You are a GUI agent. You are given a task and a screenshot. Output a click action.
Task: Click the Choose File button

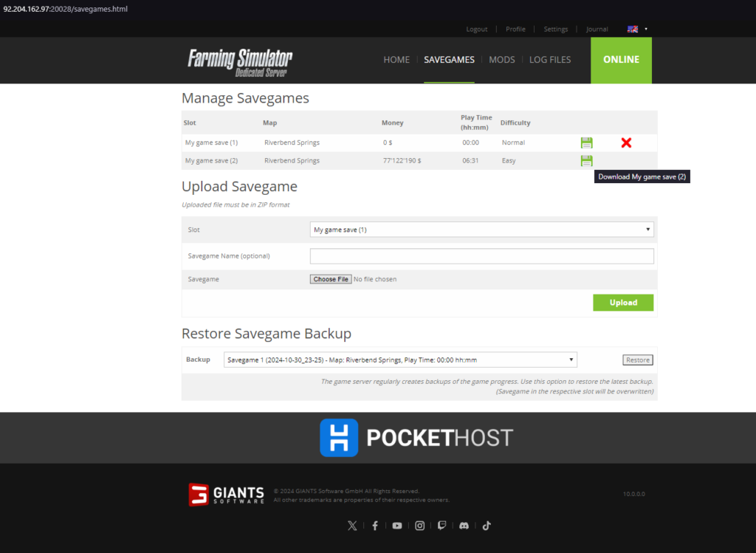pyautogui.click(x=331, y=279)
